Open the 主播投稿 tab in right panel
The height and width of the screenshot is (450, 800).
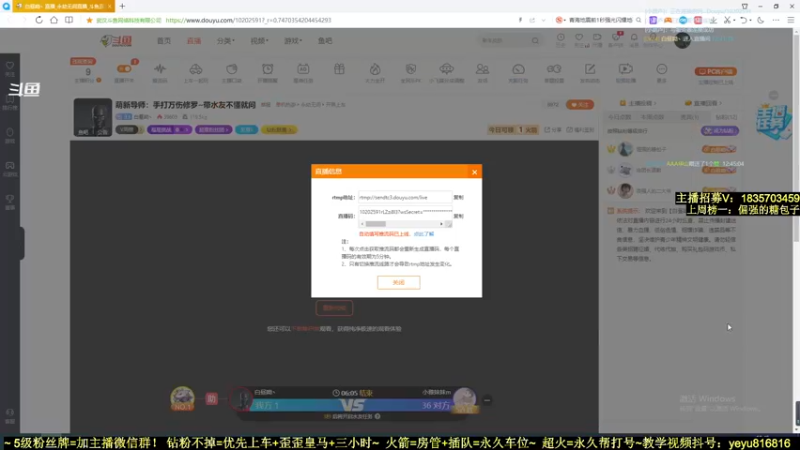pos(638,103)
